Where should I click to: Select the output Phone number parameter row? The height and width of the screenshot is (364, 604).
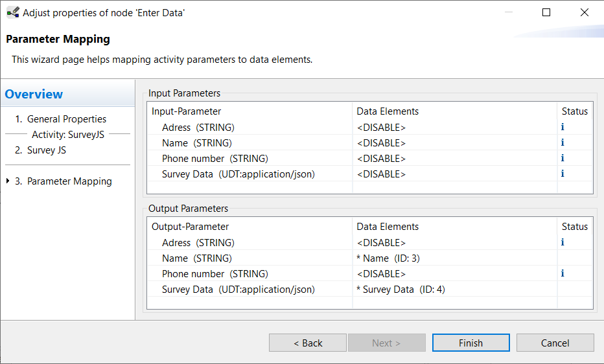(x=370, y=273)
